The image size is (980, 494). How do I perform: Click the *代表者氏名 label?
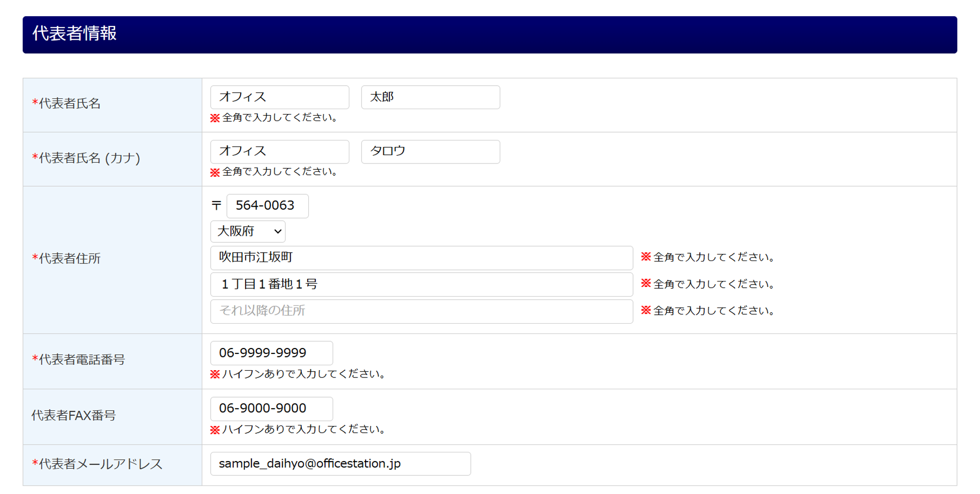coord(66,103)
